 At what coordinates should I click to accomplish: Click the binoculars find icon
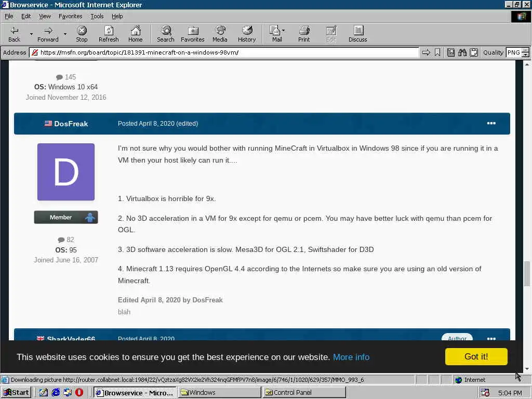(462, 52)
